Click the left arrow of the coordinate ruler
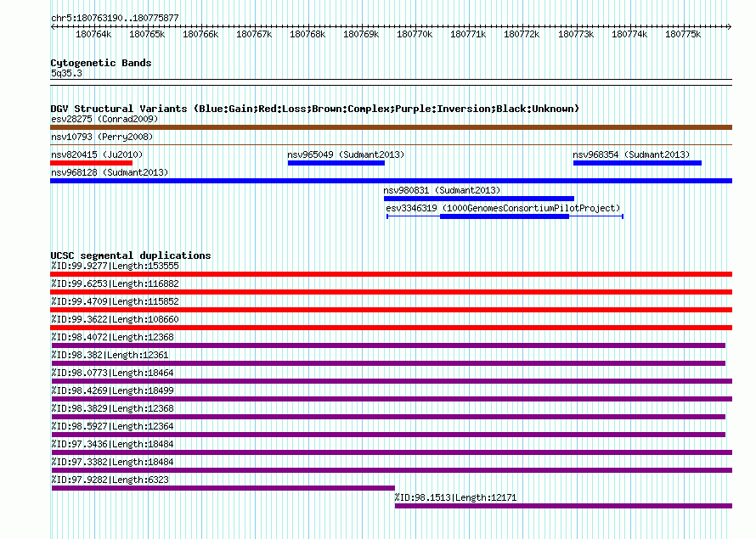Image resolution: width=756 pixels, height=539 pixels. 53,27
